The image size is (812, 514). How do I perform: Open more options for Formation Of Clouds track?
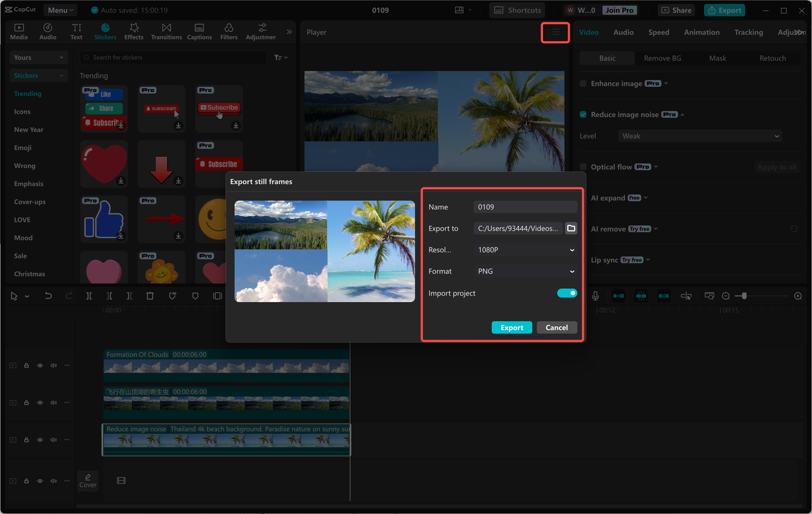(67, 366)
